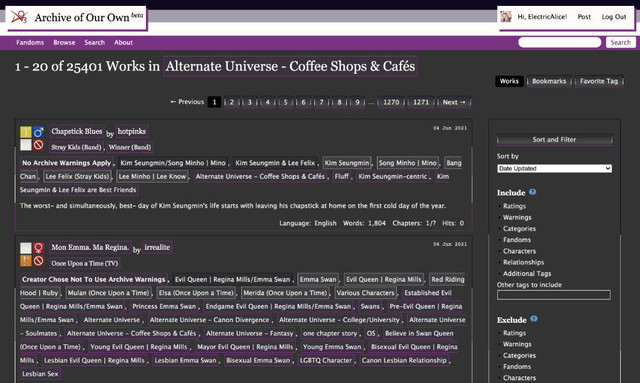Focus the Other tags to include field
640x383 pixels.
coord(554,295)
